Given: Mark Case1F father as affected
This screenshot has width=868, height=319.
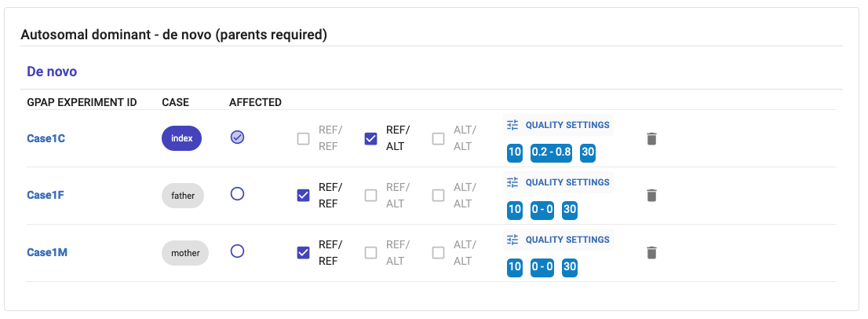Looking at the screenshot, I should click(238, 194).
